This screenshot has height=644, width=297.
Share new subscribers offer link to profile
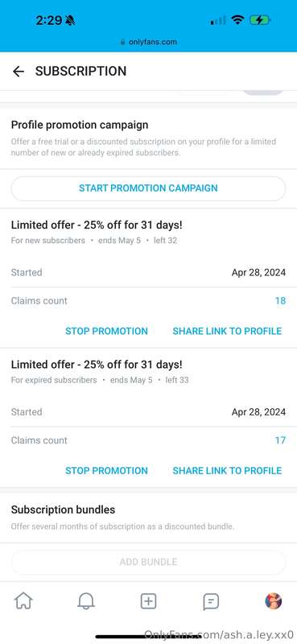227,331
